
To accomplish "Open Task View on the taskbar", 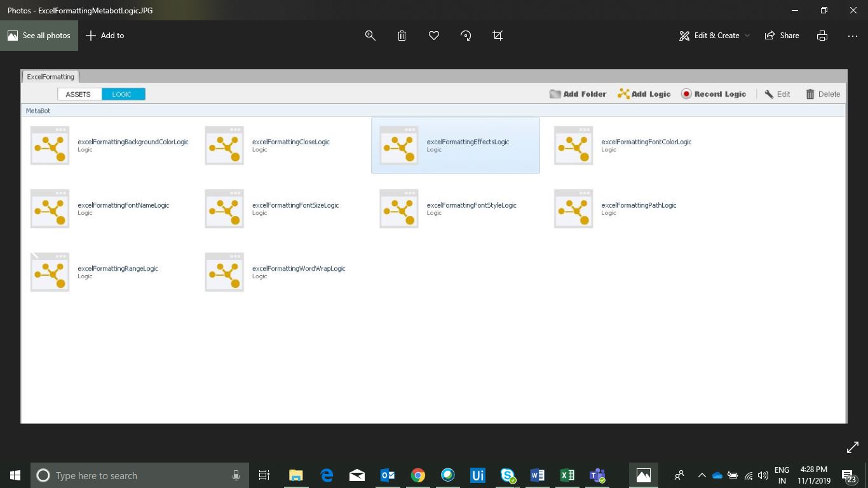I will click(264, 475).
